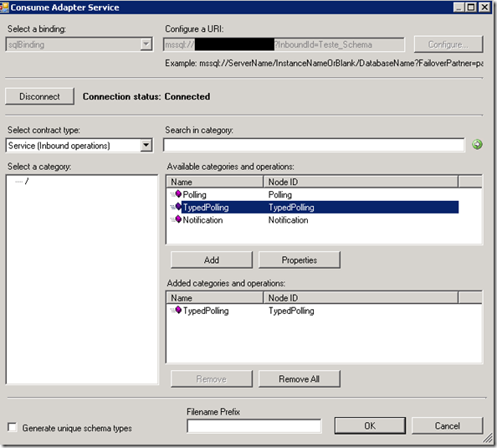Click the Notification operation diamond icon
This screenshot has height=448, width=497.
coord(178,219)
